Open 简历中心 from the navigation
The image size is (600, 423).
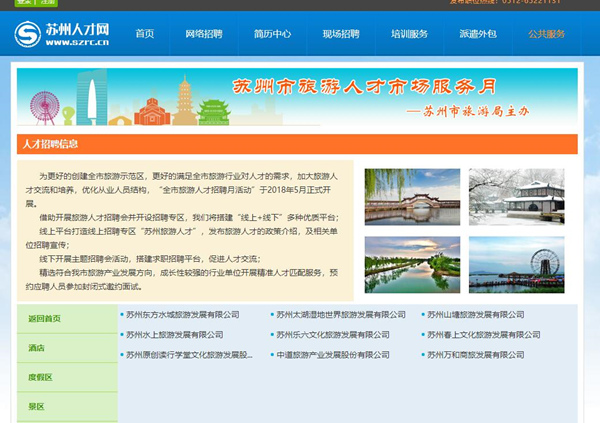point(272,34)
